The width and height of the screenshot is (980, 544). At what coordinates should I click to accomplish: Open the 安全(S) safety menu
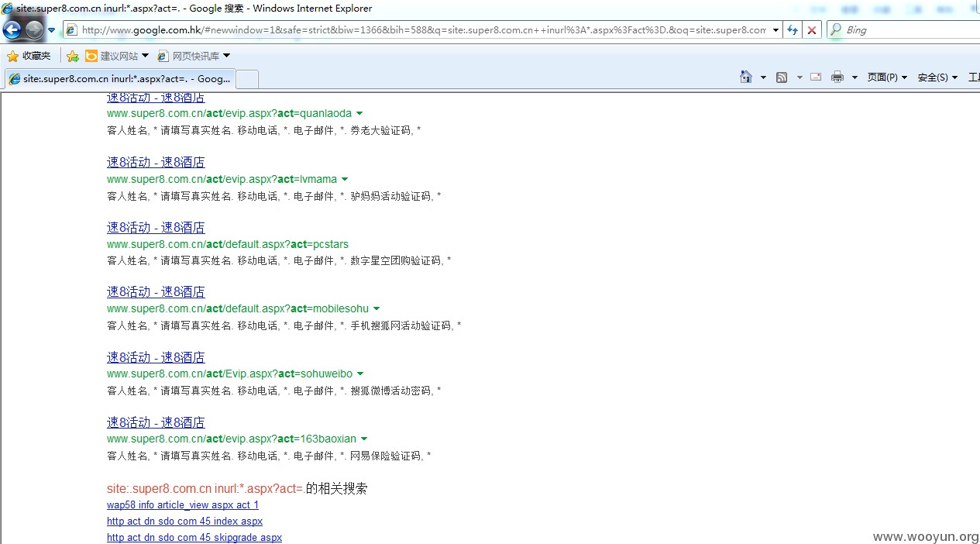click(937, 77)
